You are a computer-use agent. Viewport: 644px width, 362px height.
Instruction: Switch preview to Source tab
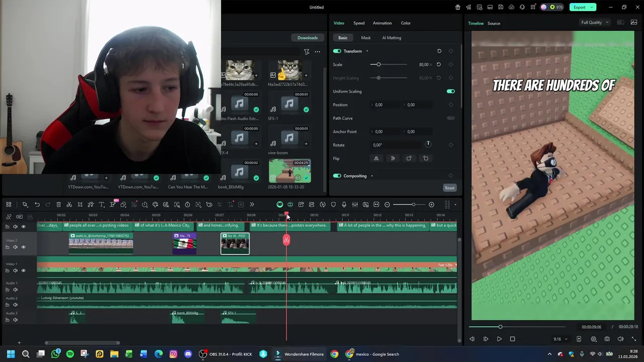pyautogui.click(x=494, y=23)
